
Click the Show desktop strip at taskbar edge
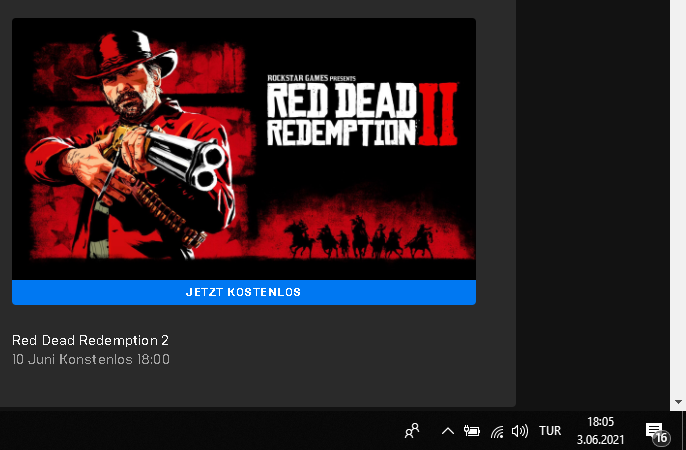point(683,430)
